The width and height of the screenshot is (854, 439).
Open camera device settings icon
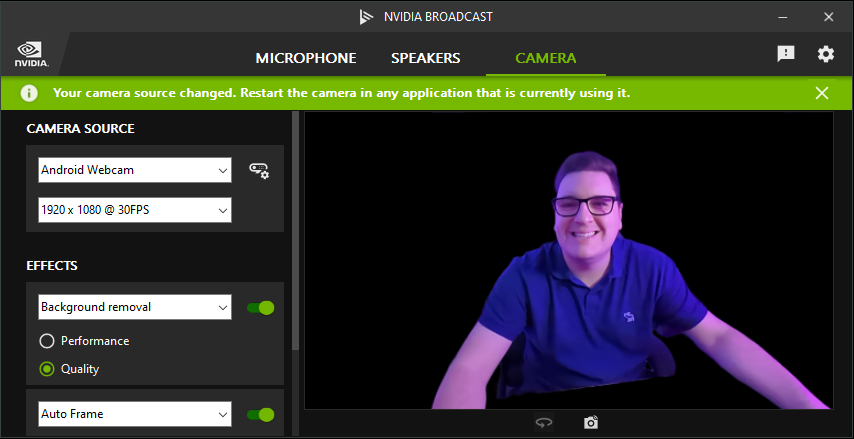coord(259,171)
